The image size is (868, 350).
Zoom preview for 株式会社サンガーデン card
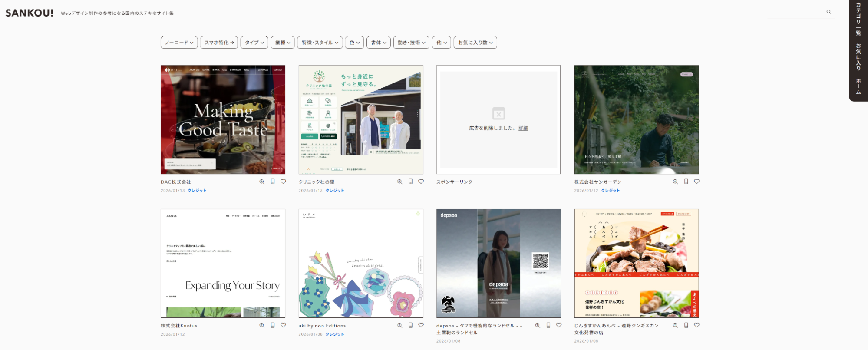coord(675,182)
